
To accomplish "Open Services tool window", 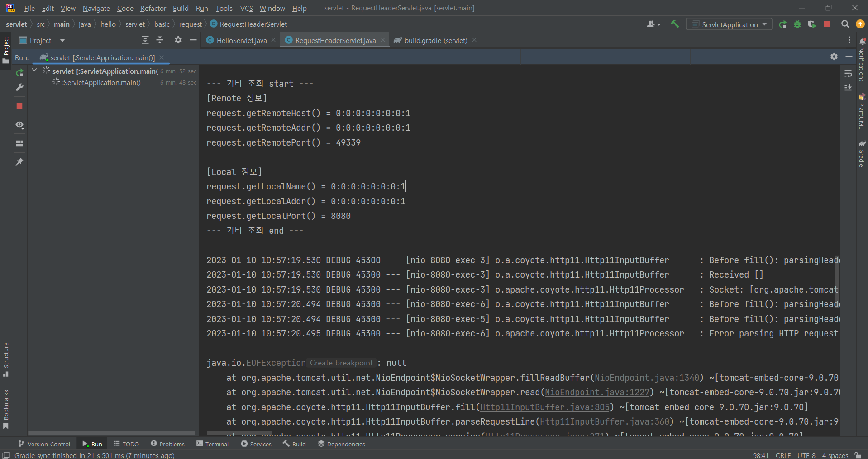I will (x=256, y=444).
